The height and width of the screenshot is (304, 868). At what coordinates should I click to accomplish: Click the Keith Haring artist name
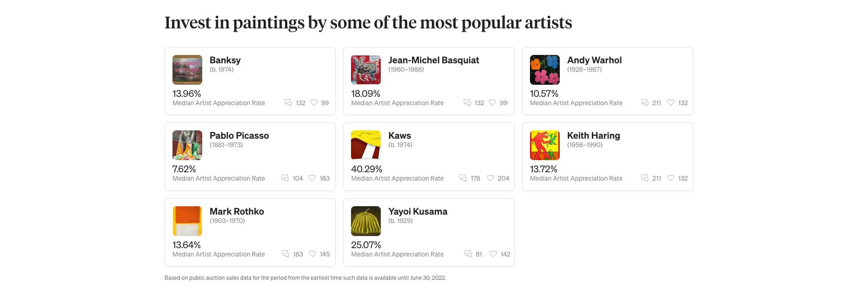(593, 135)
